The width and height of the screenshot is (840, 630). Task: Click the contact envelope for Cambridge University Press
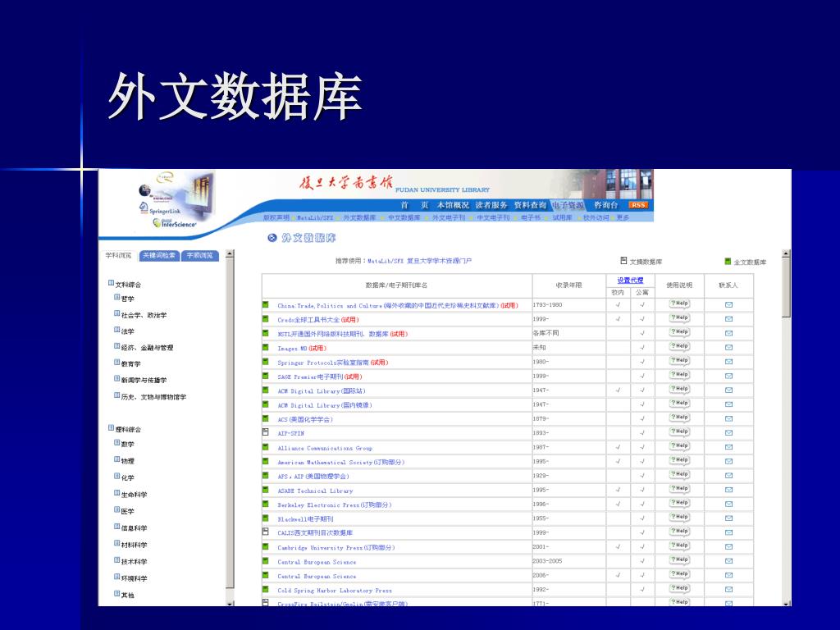[x=728, y=546]
